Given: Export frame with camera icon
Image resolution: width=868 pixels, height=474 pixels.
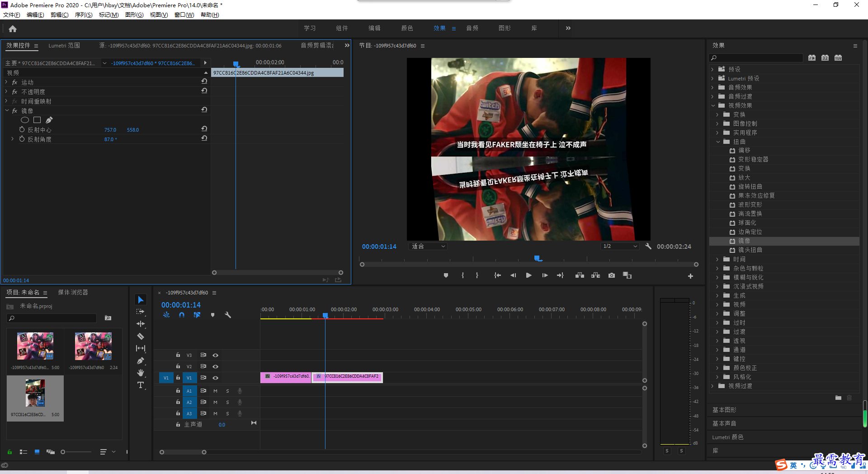Looking at the screenshot, I should click(x=612, y=275).
